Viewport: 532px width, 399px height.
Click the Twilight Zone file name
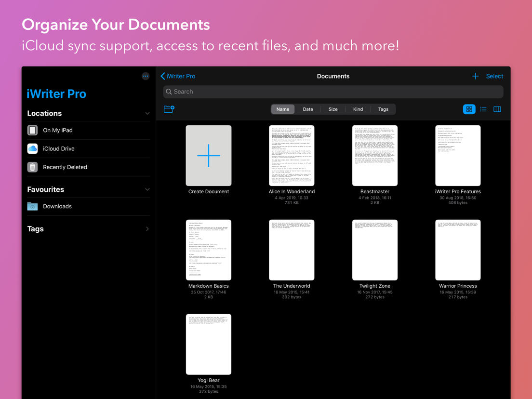(x=375, y=286)
